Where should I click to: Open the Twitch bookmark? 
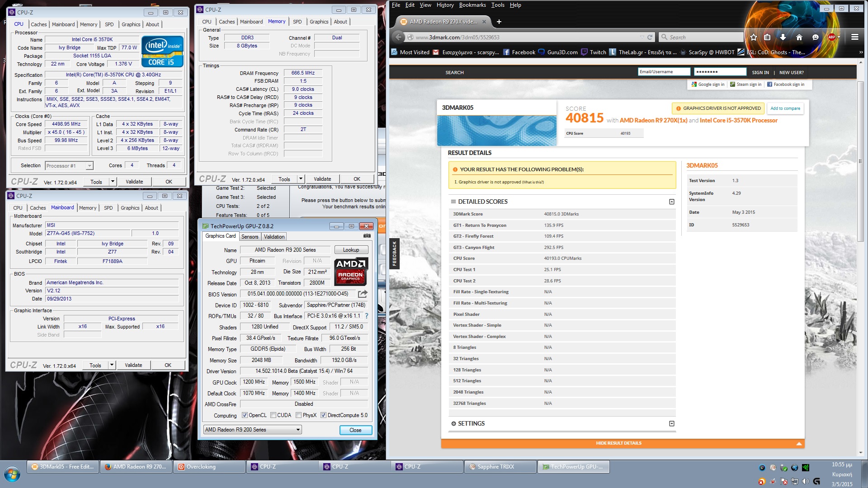click(x=594, y=52)
